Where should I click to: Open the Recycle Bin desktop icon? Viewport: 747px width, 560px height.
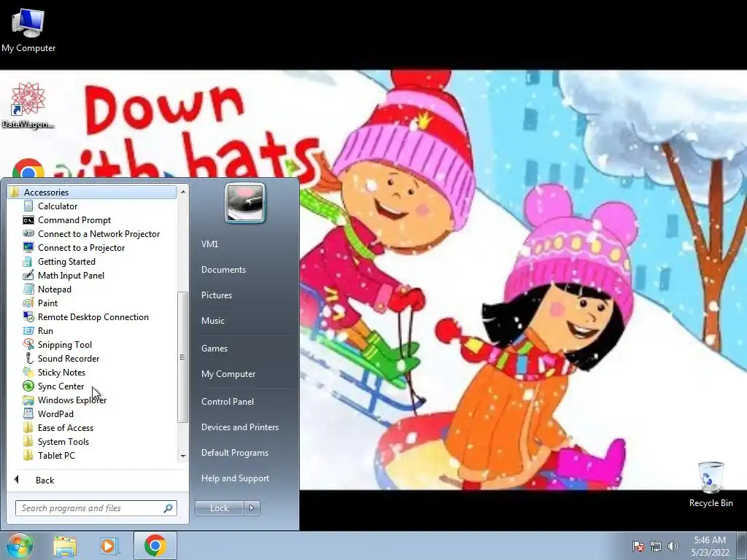(x=711, y=484)
